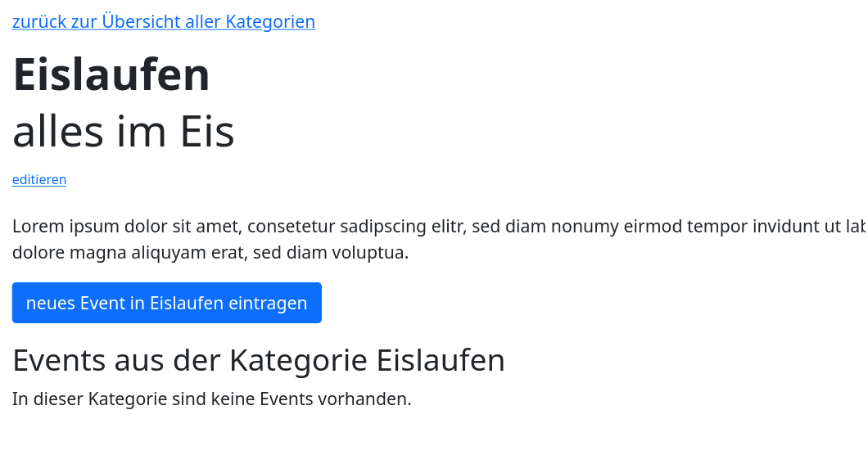Viewport: 868px width, 455px height.
Task: Click the bold Eislaufen page title
Action: (x=111, y=74)
